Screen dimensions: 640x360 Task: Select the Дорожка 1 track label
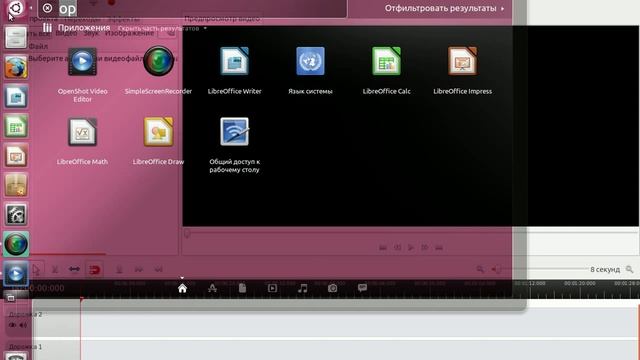point(25,347)
